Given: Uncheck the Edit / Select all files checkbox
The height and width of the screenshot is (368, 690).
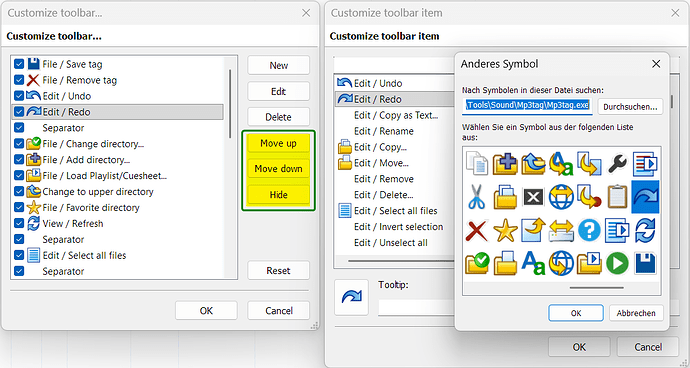Looking at the screenshot, I should coord(19,255).
